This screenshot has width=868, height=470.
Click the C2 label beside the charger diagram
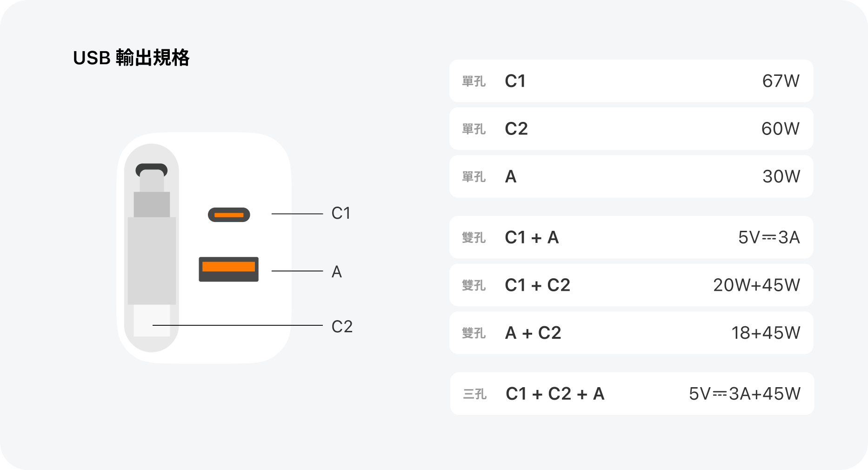[342, 327]
